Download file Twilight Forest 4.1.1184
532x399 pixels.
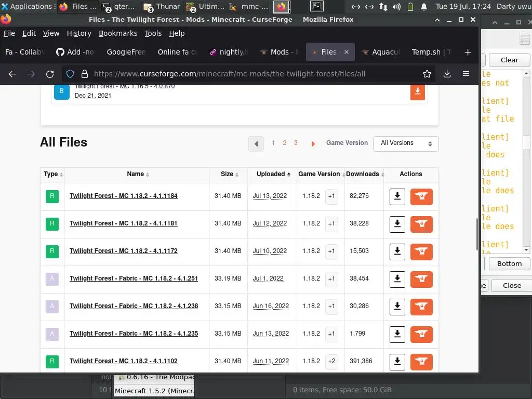(x=397, y=197)
